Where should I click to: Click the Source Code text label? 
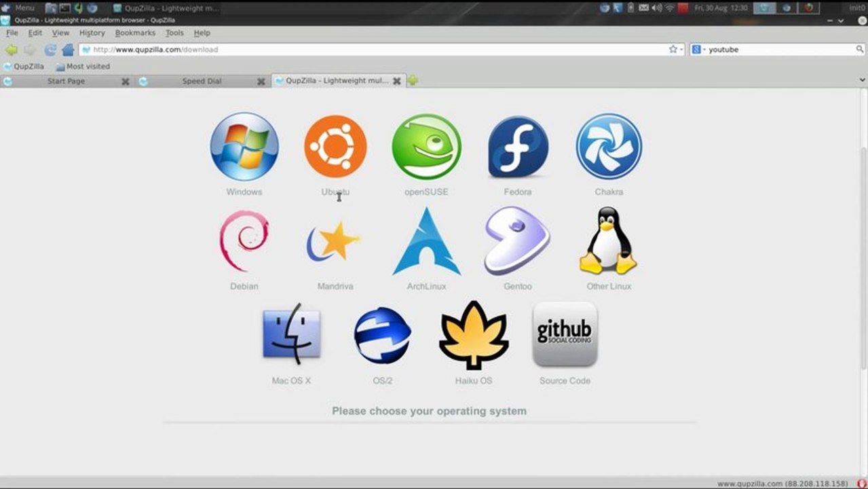565,381
